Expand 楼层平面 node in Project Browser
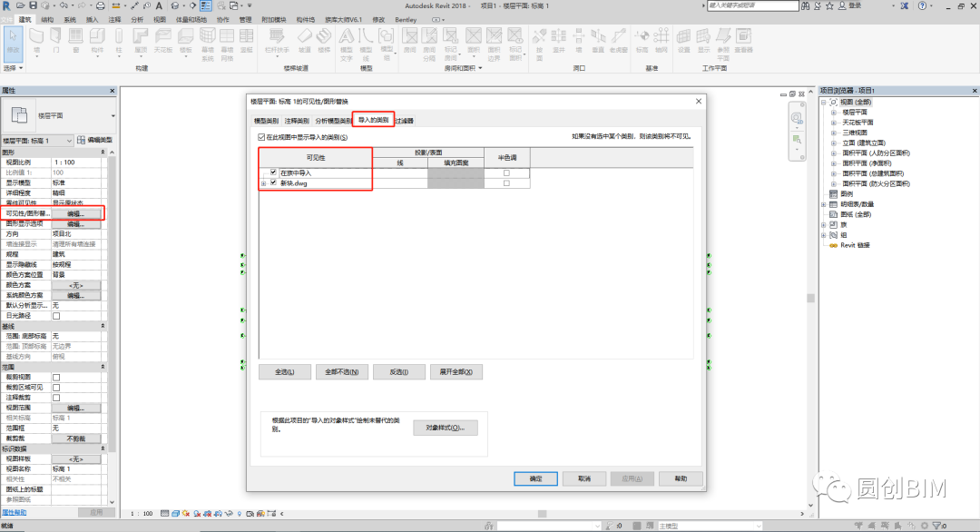 coord(834,113)
